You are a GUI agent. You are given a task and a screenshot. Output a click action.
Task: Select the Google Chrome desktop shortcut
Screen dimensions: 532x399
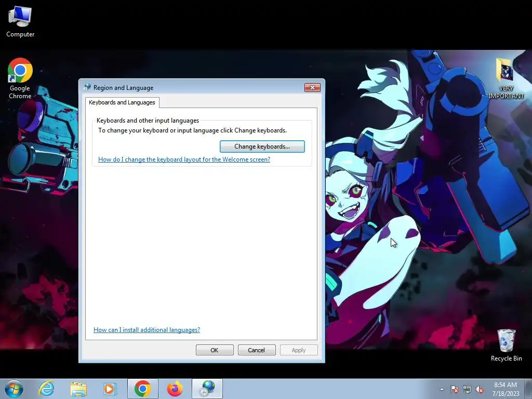20,79
